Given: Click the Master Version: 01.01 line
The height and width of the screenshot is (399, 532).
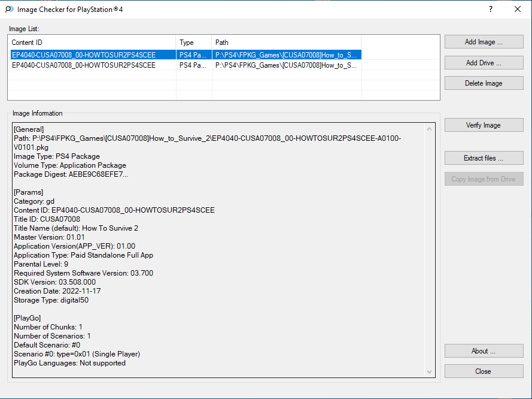Looking at the screenshot, I should (49, 237).
